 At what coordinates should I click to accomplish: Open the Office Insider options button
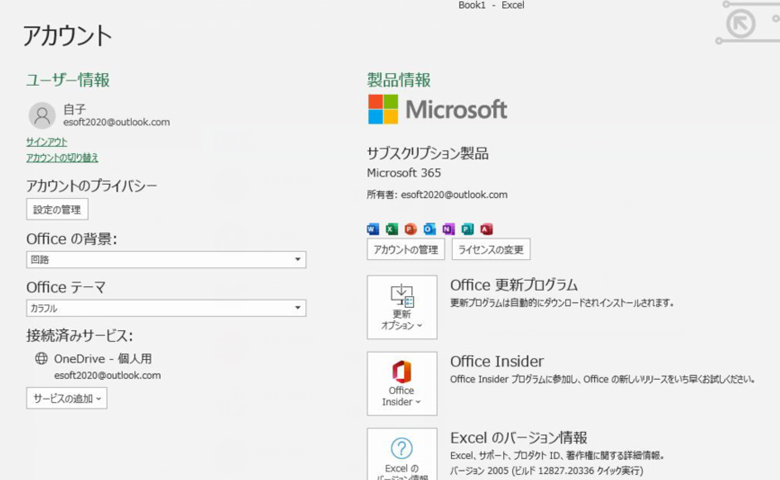coord(402,384)
